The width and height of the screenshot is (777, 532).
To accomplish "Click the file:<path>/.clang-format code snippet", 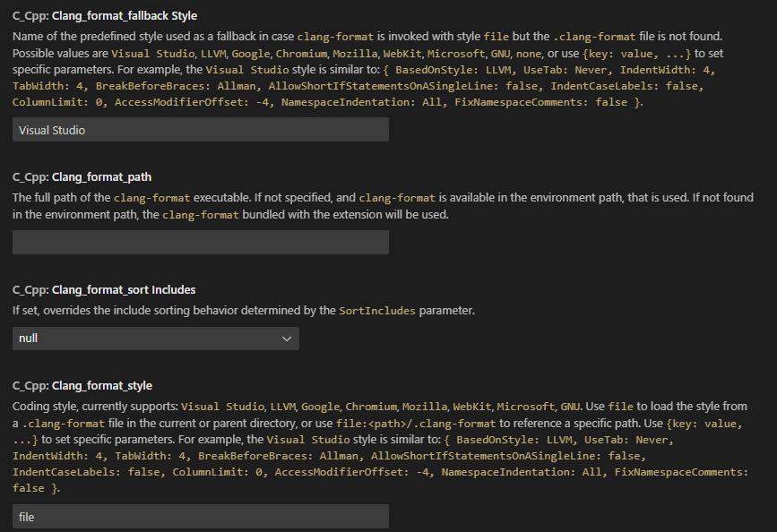I will [416, 424].
